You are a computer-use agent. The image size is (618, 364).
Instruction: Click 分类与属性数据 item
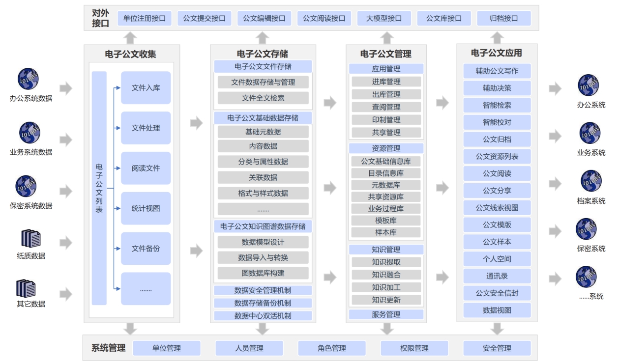tap(263, 162)
